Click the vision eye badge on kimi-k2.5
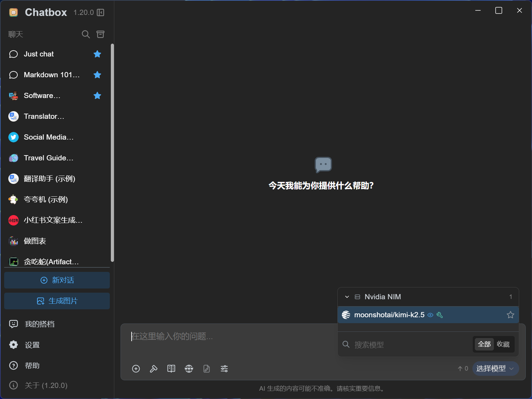This screenshot has width=532, height=399. [431, 315]
